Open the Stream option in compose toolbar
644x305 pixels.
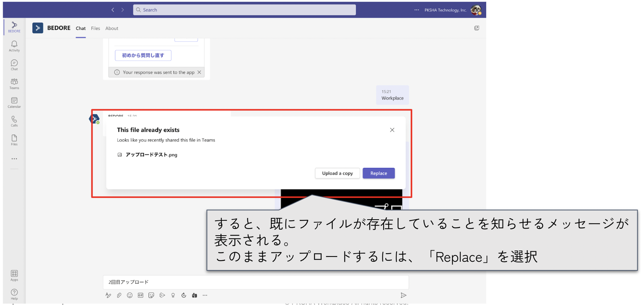162,295
